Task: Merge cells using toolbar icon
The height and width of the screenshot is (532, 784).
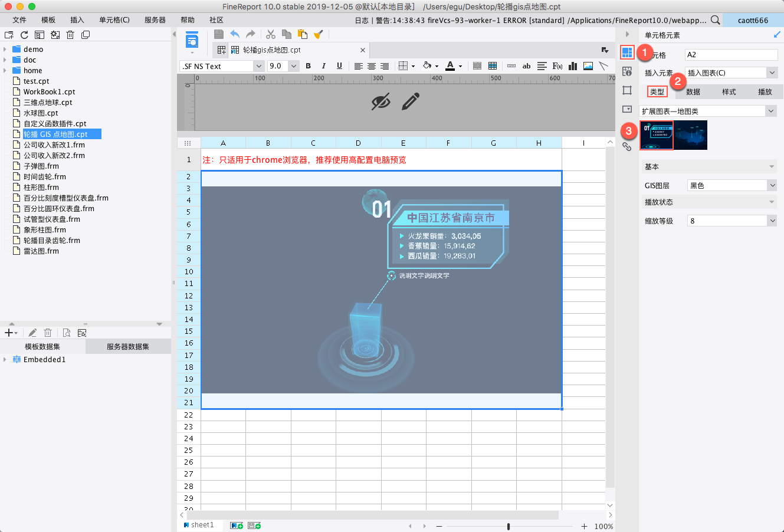Action: coord(477,66)
